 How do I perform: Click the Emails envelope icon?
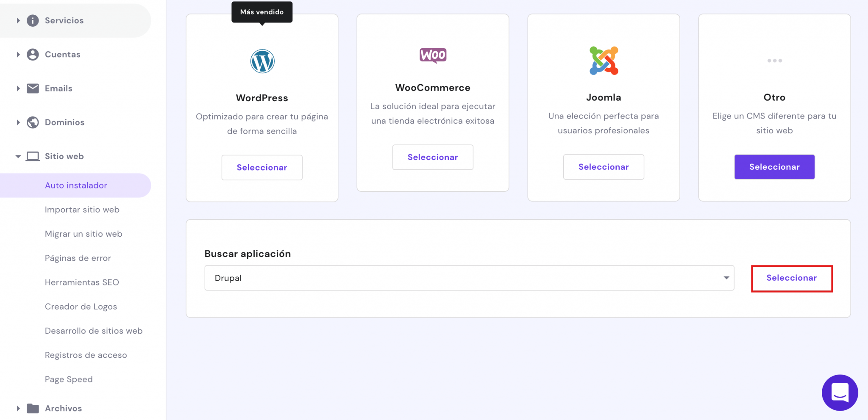[33, 88]
